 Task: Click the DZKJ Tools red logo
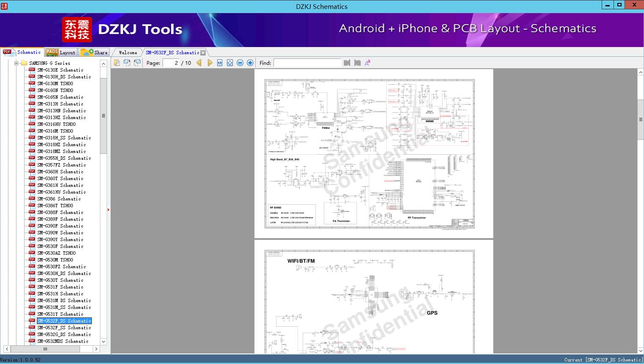tap(77, 30)
